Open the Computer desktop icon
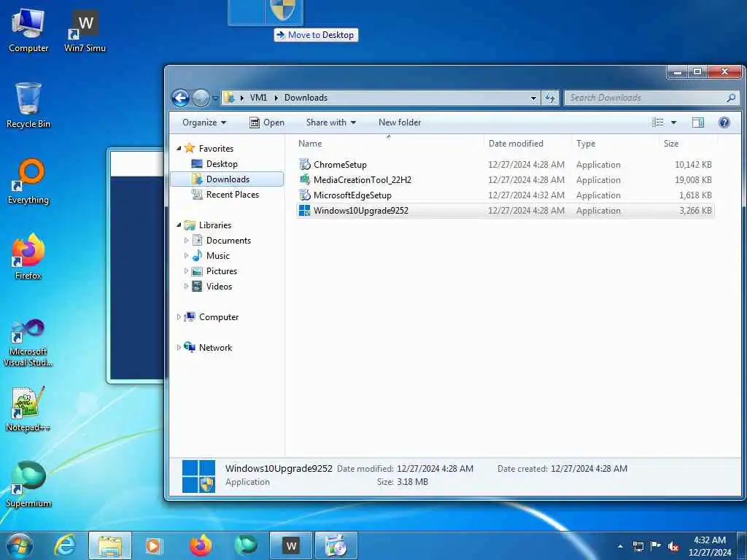747x560 pixels. 28,29
